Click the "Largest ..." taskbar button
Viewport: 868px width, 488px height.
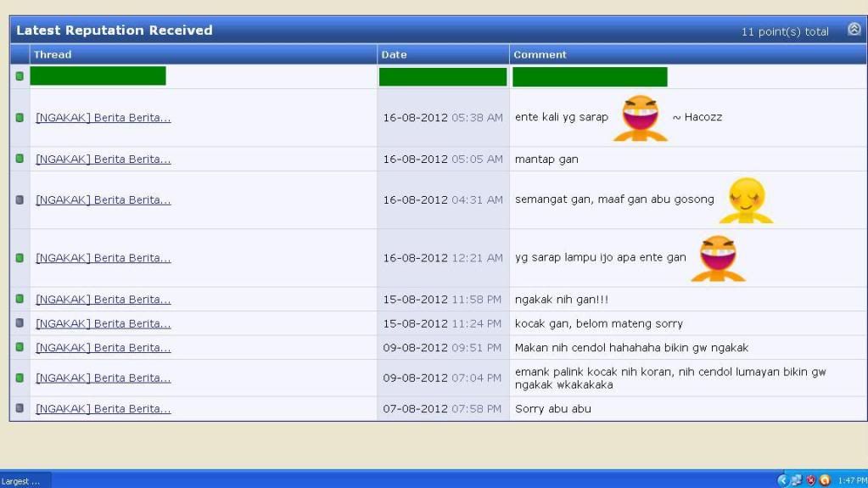coord(25,481)
